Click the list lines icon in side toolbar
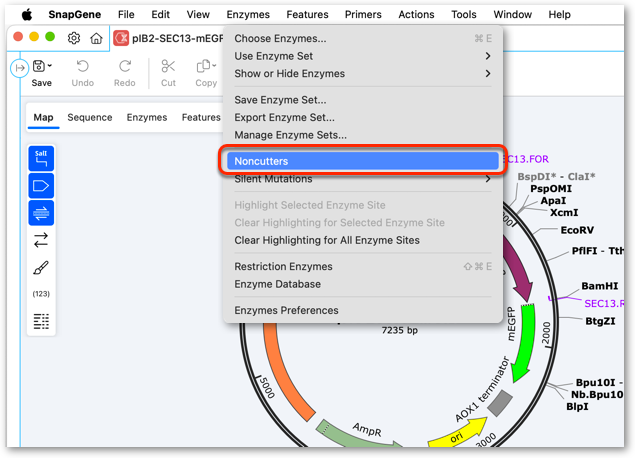Viewport: 635px width, 458px height. (41, 322)
